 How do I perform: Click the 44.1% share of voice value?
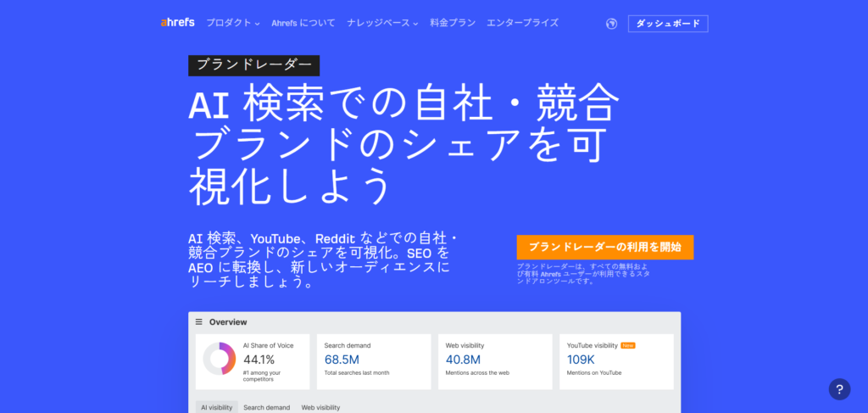(x=259, y=360)
